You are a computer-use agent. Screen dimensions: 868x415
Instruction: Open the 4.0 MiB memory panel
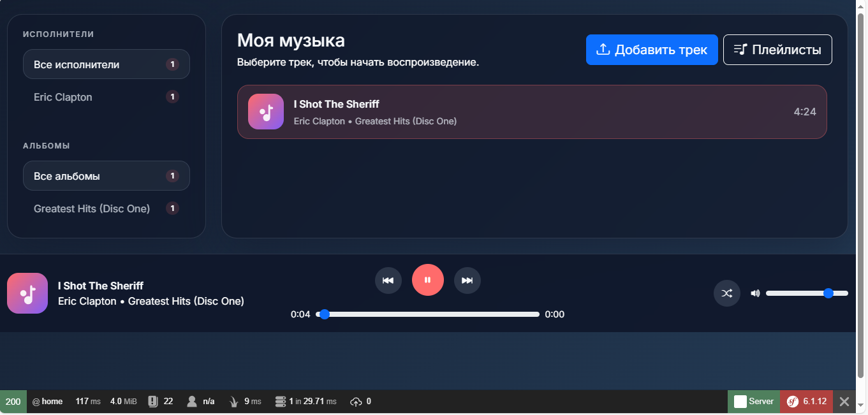pyautogui.click(x=124, y=402)
